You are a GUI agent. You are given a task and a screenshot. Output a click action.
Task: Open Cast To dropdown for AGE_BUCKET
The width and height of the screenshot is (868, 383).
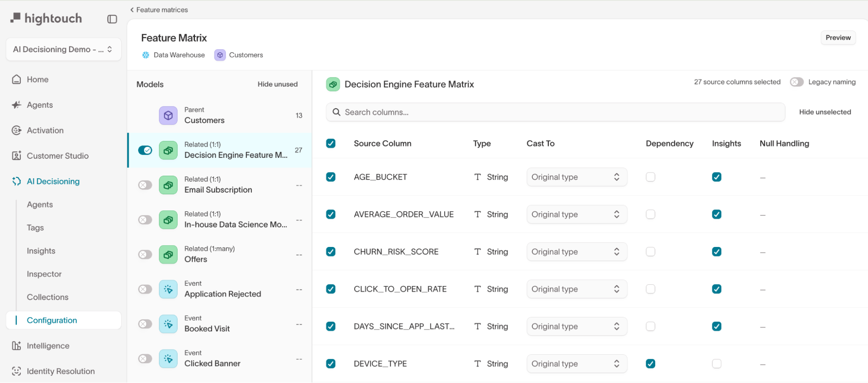point(577,177)
